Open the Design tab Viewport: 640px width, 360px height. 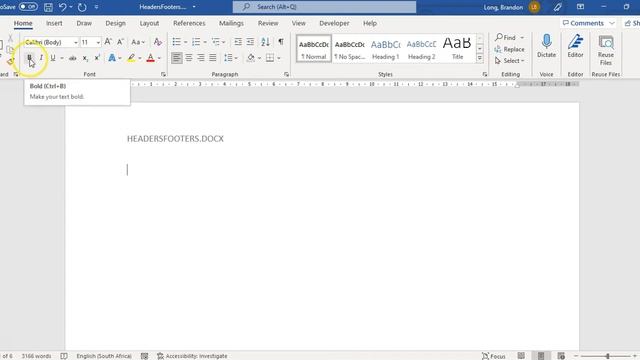pos(116,23)
